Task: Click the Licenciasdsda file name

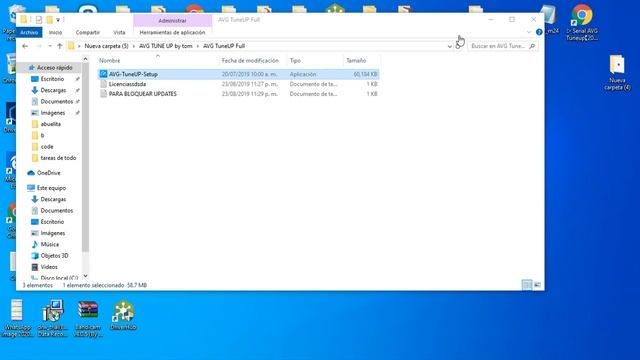Action: click(127, 84)
